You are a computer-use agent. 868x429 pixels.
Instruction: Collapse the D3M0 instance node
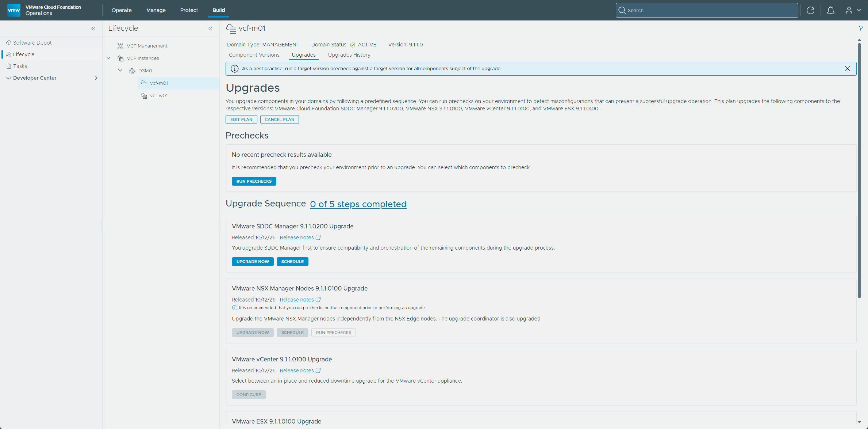pos(120,71)
